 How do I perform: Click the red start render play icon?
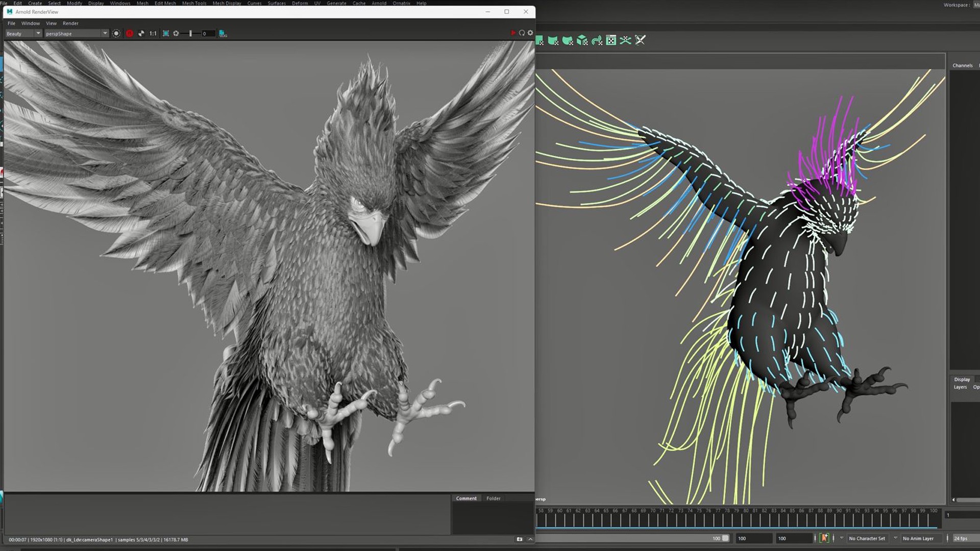click(513, 33)
